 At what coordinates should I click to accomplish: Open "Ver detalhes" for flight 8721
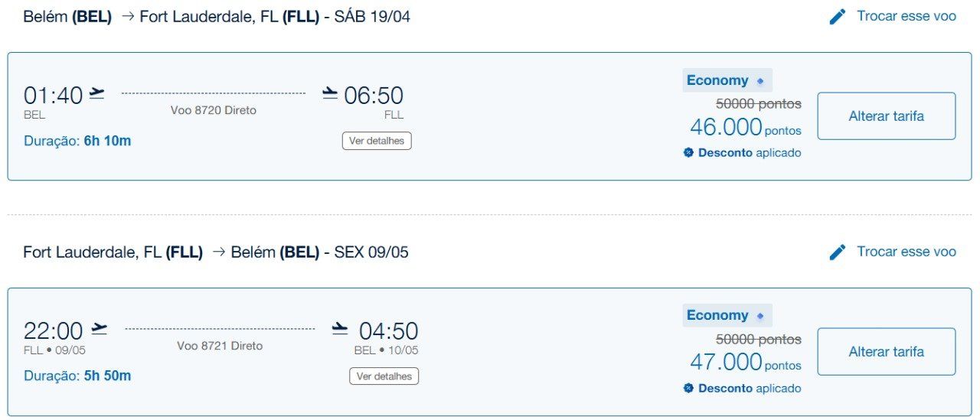coord(384,376)
